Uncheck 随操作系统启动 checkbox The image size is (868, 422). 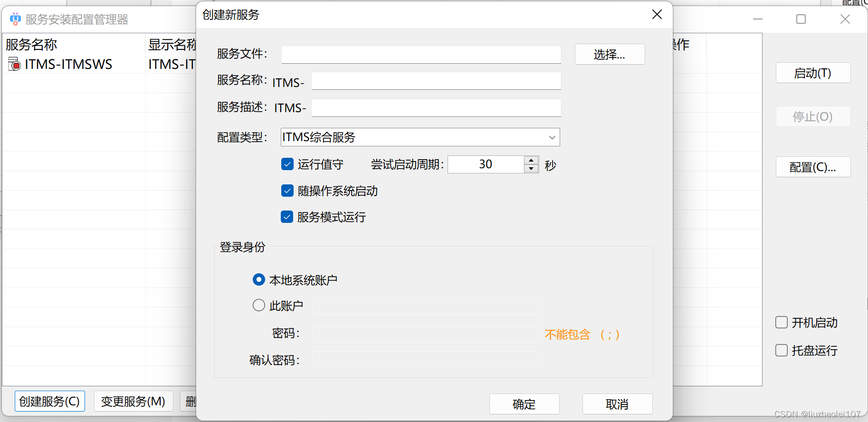287,191
